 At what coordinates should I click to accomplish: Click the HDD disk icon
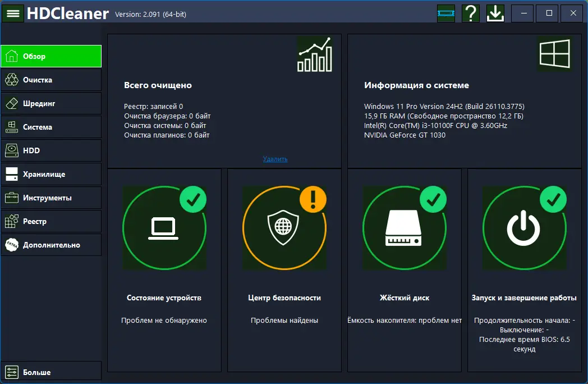point(12,150)
